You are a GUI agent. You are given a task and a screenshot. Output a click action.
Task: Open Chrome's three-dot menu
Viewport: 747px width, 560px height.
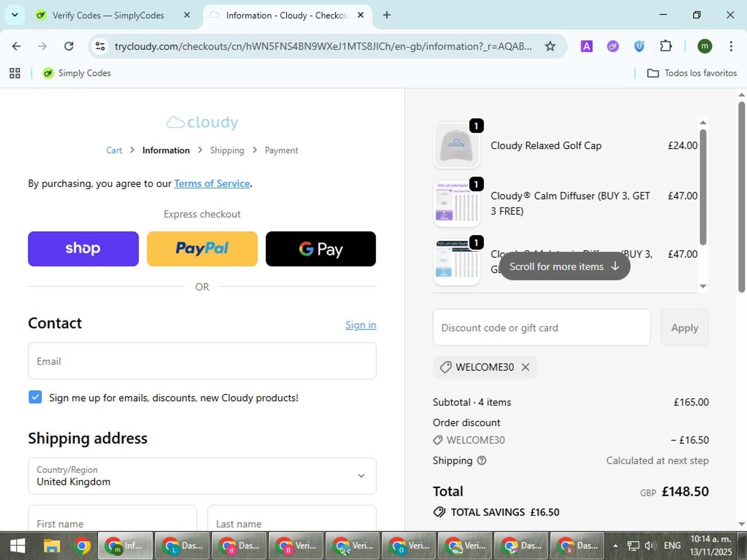(731, 46)
